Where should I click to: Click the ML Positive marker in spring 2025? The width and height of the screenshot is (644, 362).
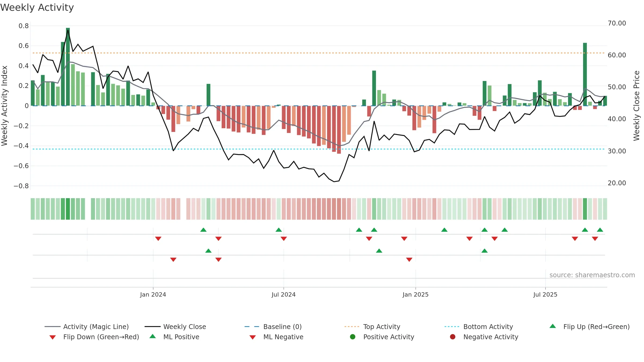point(485,251)
